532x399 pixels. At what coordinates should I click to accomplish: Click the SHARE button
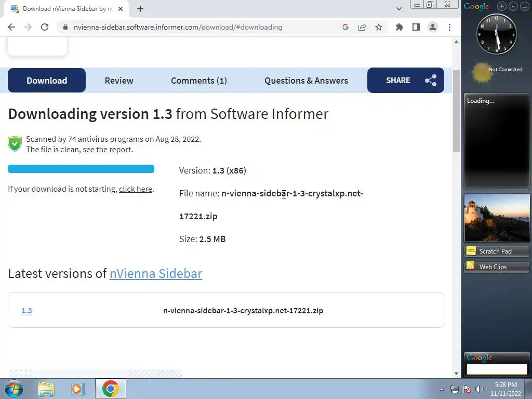coord(405,81)
